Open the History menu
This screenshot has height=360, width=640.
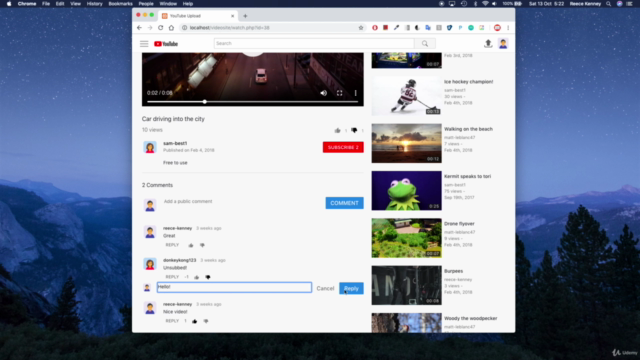(x=94, y=4)
